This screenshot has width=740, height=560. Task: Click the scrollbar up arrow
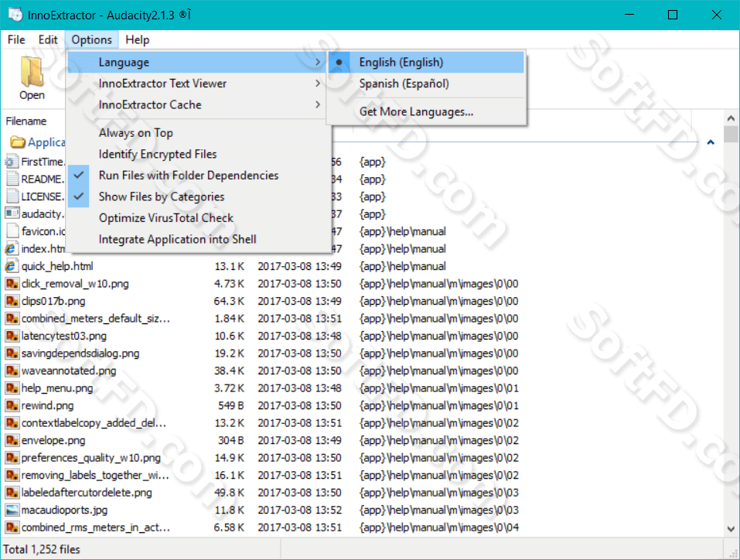click(731, 118)
